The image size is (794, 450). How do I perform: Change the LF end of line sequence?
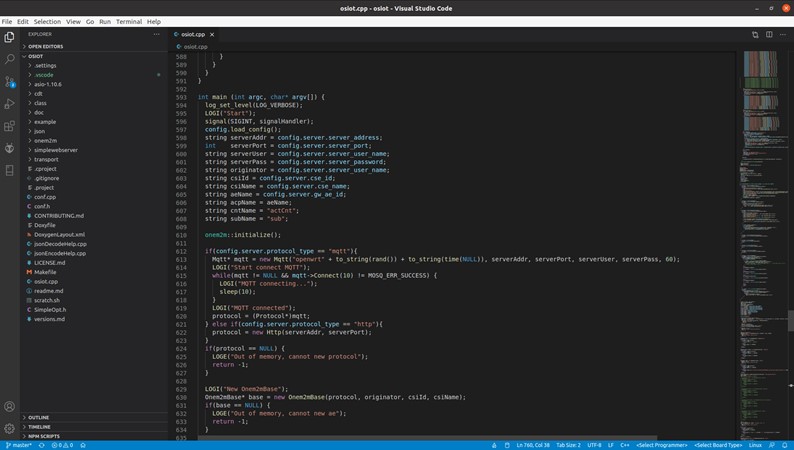click(611, 445)
